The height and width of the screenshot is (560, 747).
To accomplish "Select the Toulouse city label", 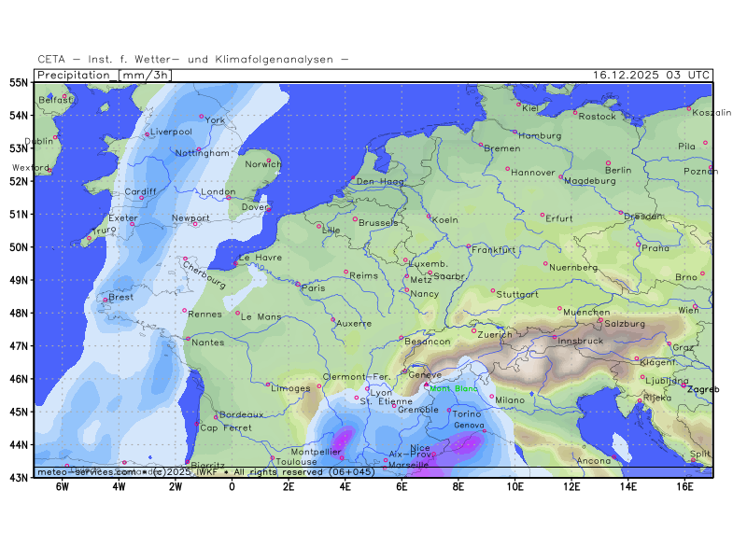I will coord(296,461).
